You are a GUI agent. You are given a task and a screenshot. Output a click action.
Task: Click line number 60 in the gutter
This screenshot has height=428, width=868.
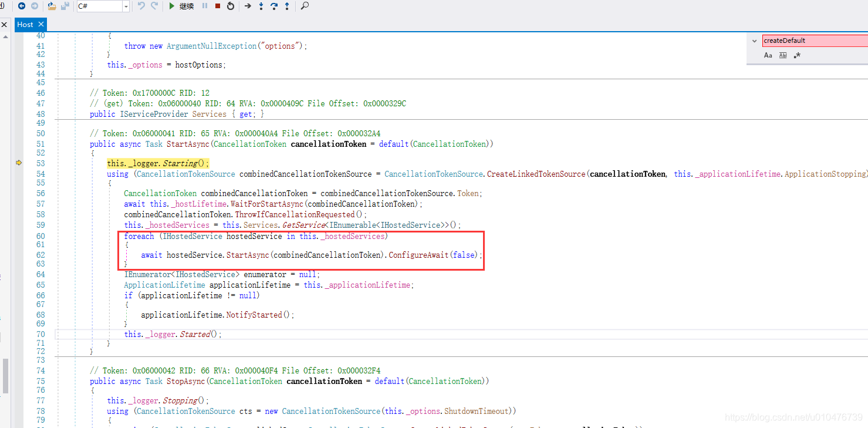pyautogui.click(x=40, y=236)
